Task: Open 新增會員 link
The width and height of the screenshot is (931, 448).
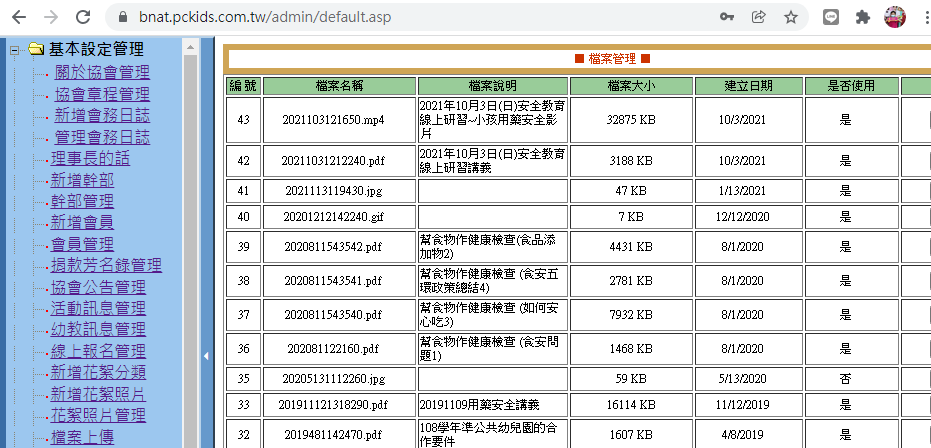Action: point(83,223)
